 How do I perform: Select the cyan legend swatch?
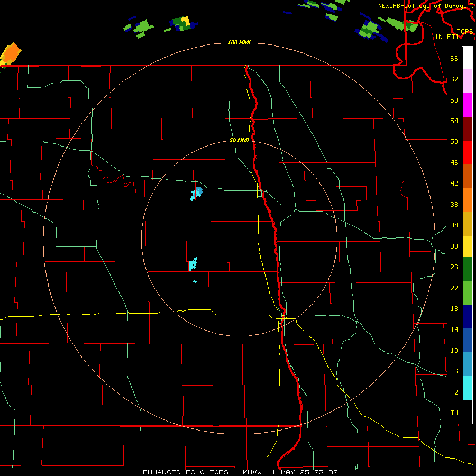coord(467,388)
